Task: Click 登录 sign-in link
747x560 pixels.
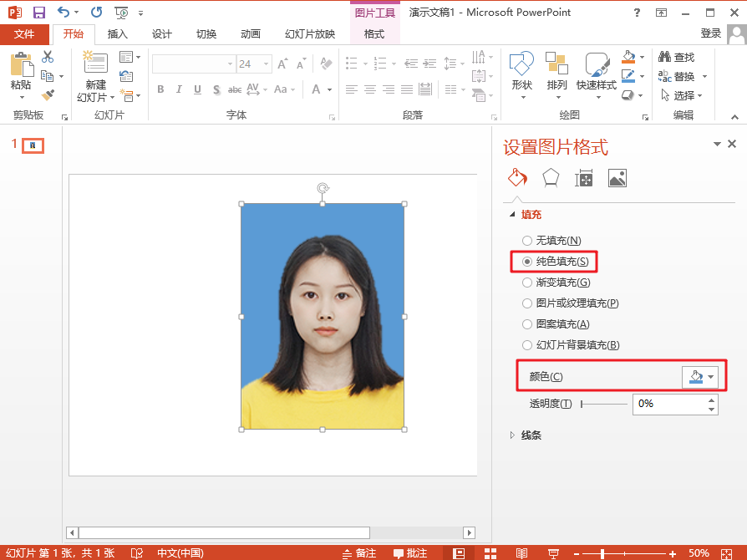Action: [710, 33]
